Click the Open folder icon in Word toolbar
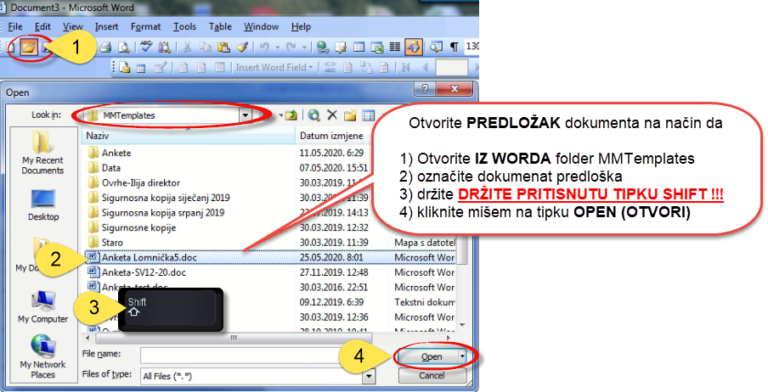768x392 pixels. click(29, 47)
